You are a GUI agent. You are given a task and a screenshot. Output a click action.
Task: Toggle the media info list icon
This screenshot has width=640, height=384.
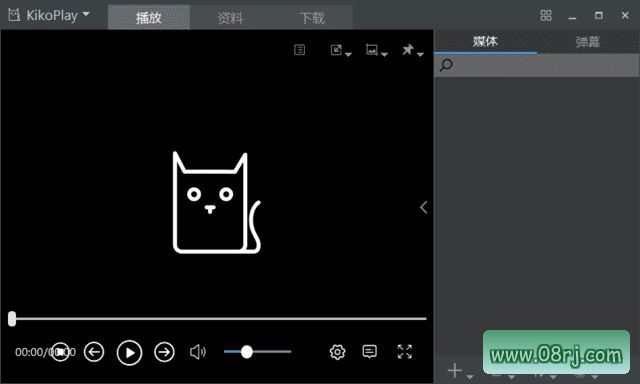click(300, 50)
